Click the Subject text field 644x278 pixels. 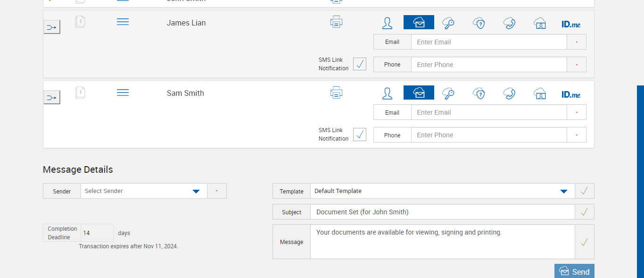tap(442, 212)
